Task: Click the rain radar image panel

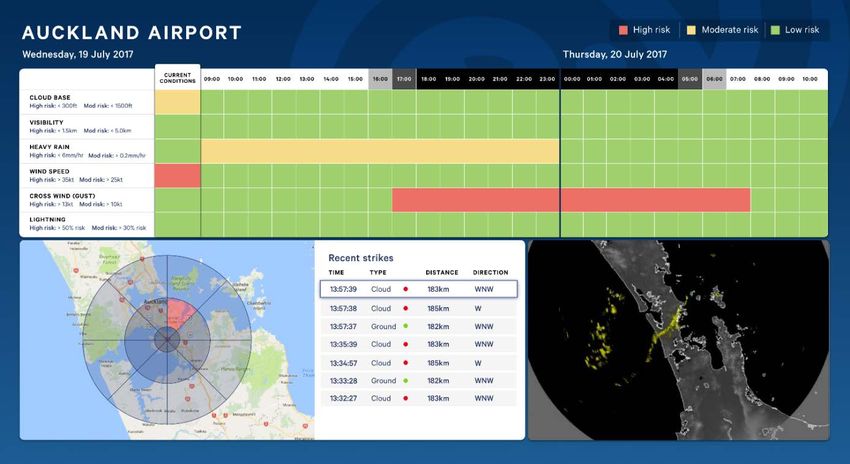Action: coord(679,340)
